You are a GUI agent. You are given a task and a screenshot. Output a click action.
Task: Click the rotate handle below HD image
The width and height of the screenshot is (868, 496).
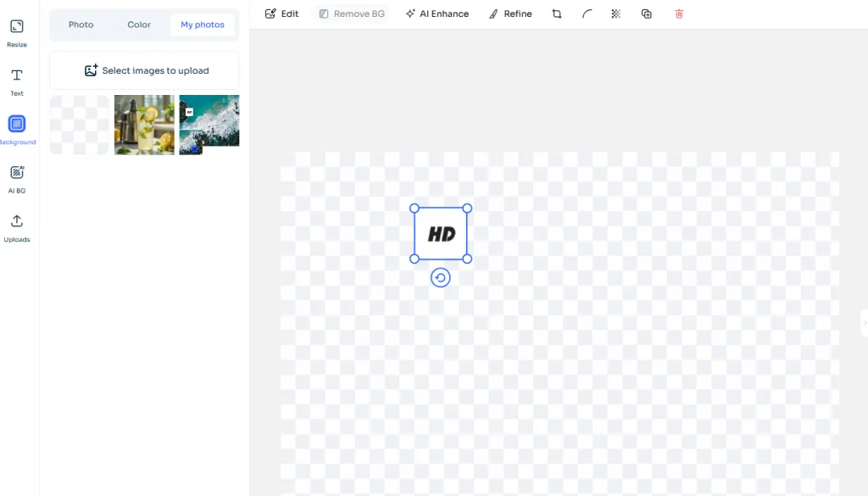(x=440, y=277)
